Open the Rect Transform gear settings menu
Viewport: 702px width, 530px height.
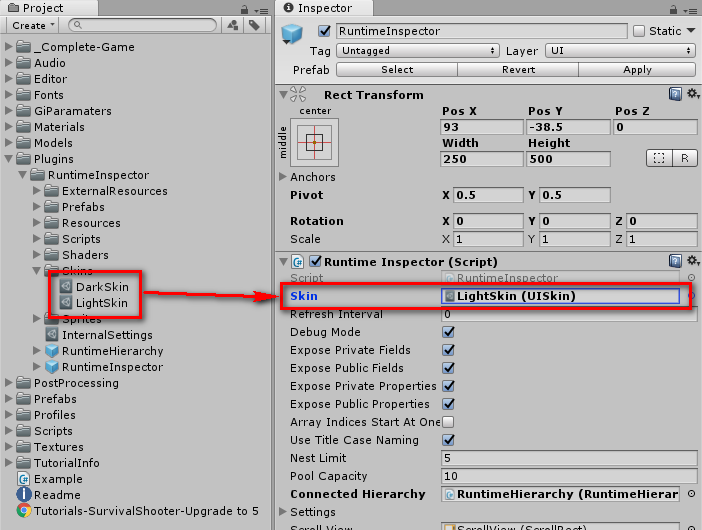693,94
